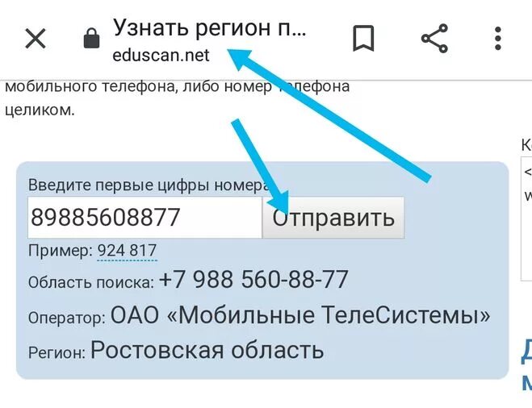
Task: Click the "Оператор:" label
Action: coord(67,318)
